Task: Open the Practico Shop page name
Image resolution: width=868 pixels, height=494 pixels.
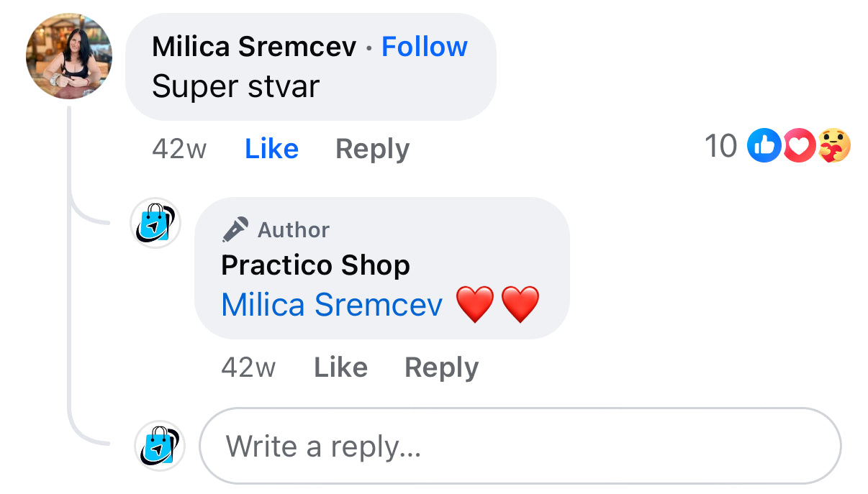Action: click(315, 265)
